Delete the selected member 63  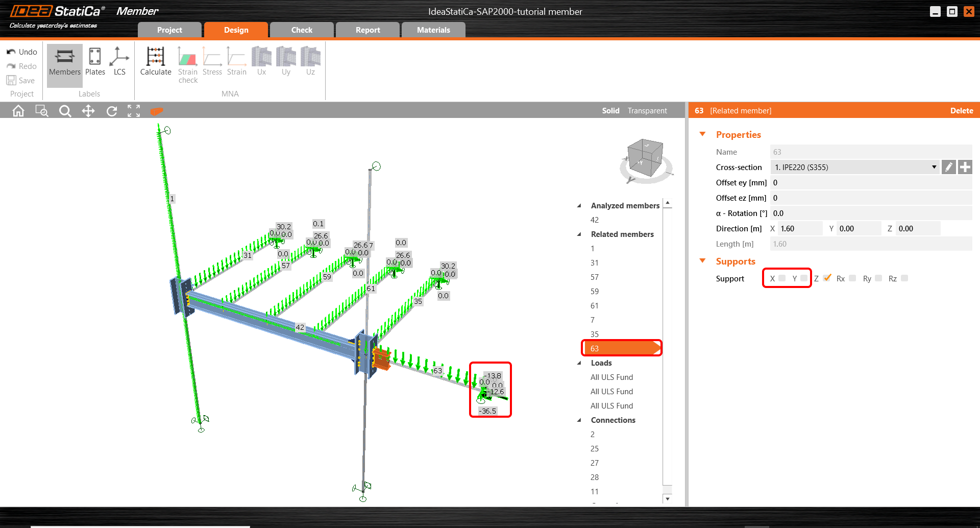coord(961,111)
